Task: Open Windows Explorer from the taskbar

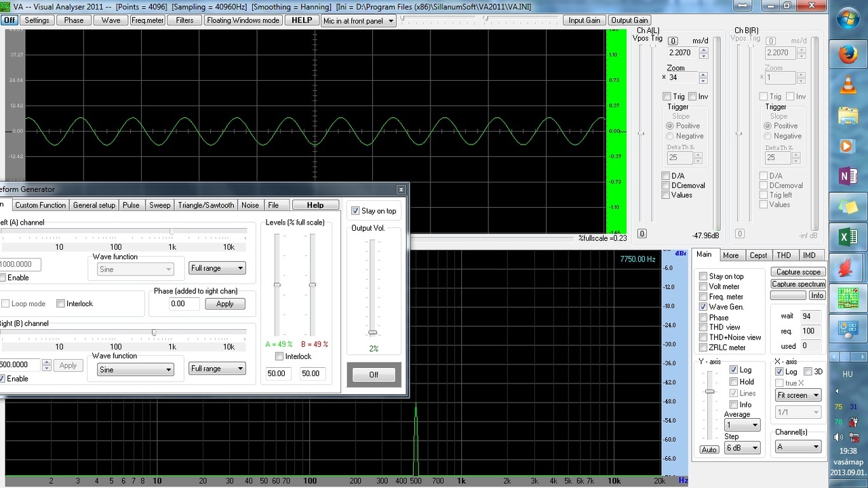Action: pyautogui.click(x=848, y=115)
